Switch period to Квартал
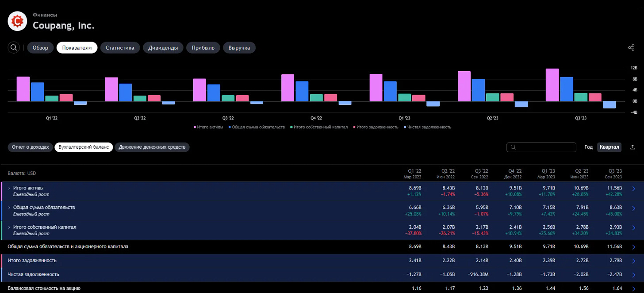The height and width of the screenshot is (293, 644). (x=609, y=147)
